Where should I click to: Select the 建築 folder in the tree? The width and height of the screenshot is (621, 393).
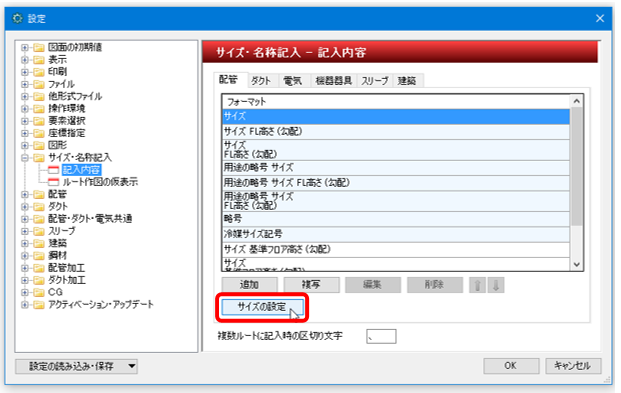coord(57,243)
